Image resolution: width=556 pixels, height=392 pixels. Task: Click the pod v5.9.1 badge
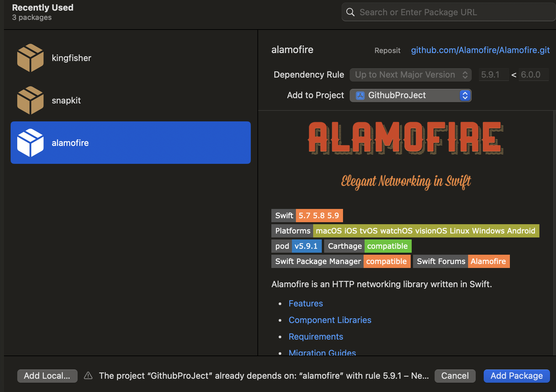click(297, 246)
